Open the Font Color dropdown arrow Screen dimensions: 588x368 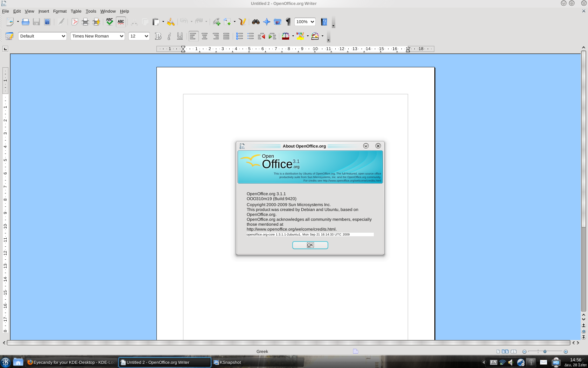pos(293,36)
